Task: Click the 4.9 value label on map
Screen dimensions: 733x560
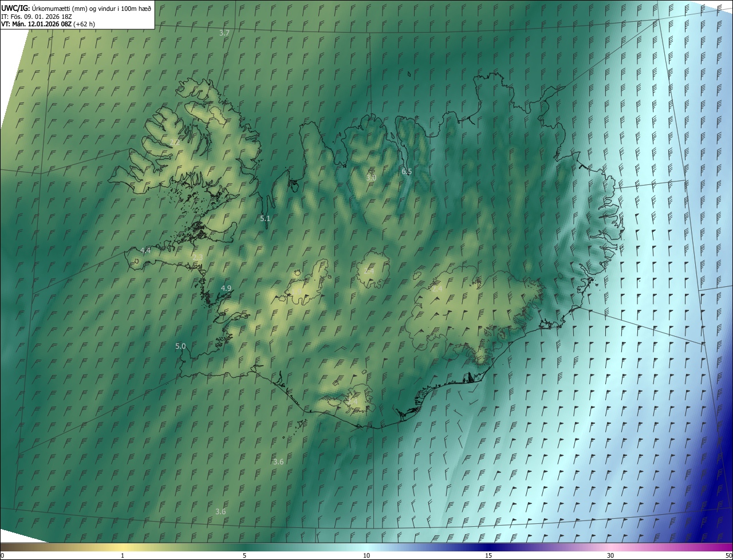Action: coord(226,288)
